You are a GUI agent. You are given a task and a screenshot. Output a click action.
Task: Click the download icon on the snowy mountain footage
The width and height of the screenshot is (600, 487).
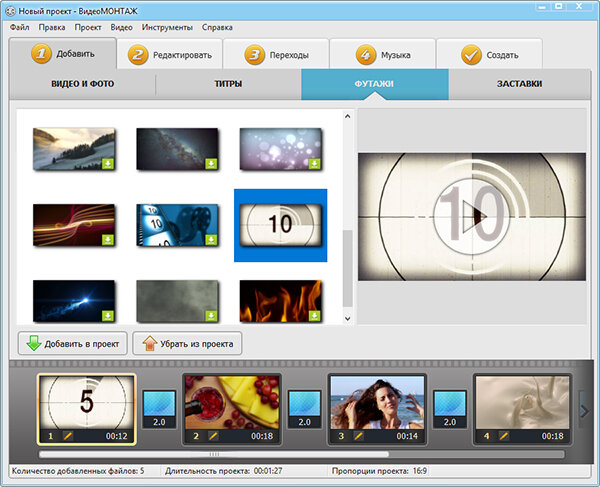[108, 164]
